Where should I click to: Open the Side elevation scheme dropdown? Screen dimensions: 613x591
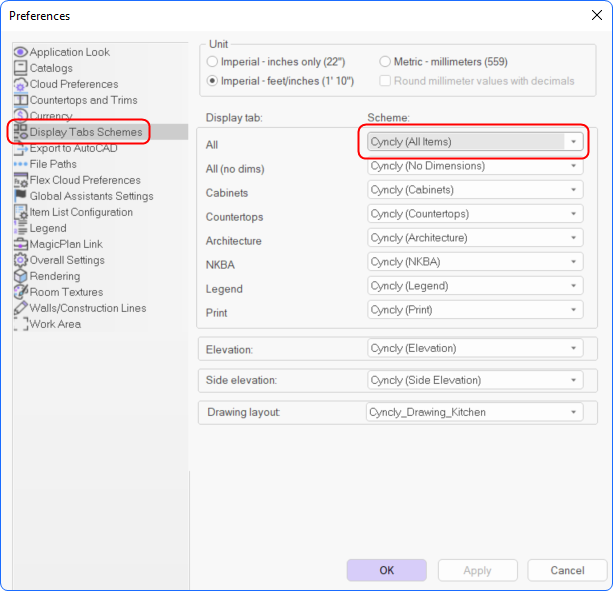coord(475,380)
